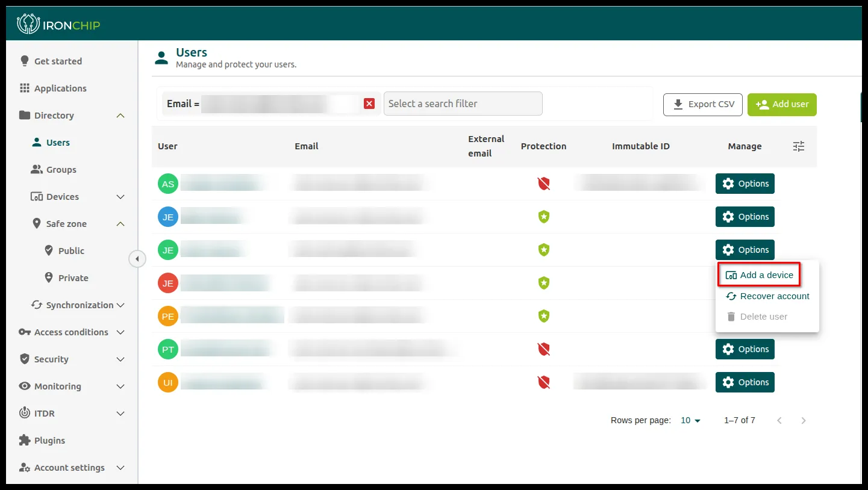Go to next page of users
Image resolution: width=868 pixels, height=490 pixels.
coord(804,420)
